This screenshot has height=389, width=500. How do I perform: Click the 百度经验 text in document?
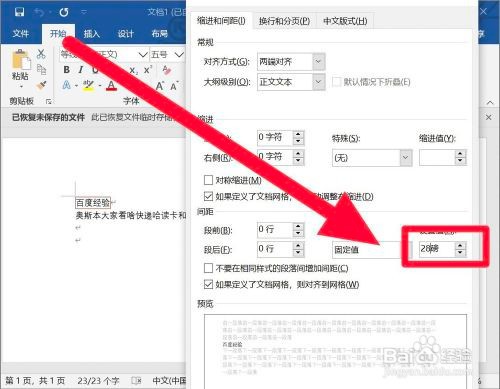click(93, 203)
